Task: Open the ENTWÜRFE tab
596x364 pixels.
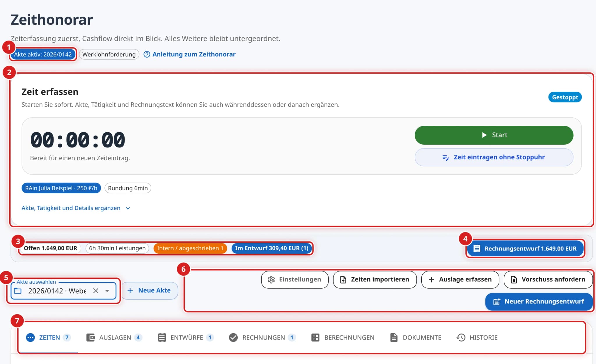Action: (x=186, y=338)
